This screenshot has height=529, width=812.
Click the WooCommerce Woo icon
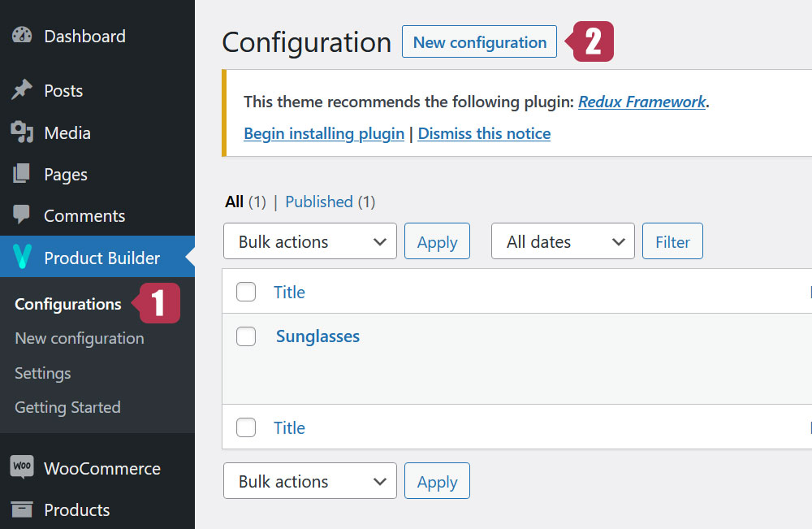(22, 466)
